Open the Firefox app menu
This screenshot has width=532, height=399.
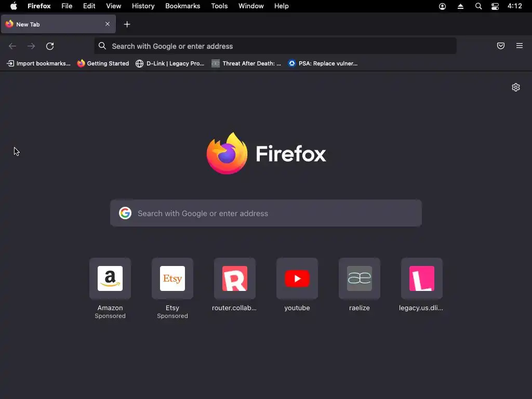point(39,6)
